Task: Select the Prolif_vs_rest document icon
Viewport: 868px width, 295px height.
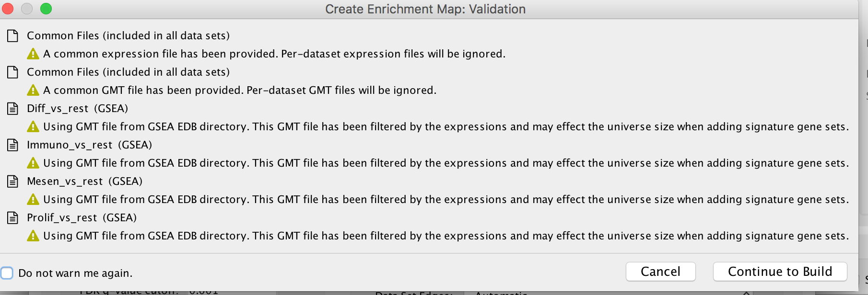Action: pyautogui.click(x=12, y=217)
